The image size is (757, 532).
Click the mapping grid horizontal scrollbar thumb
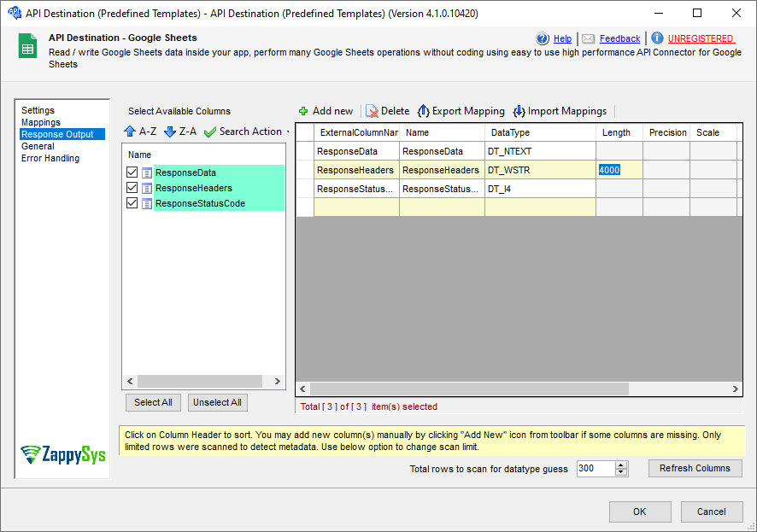[x=469, y=389]
